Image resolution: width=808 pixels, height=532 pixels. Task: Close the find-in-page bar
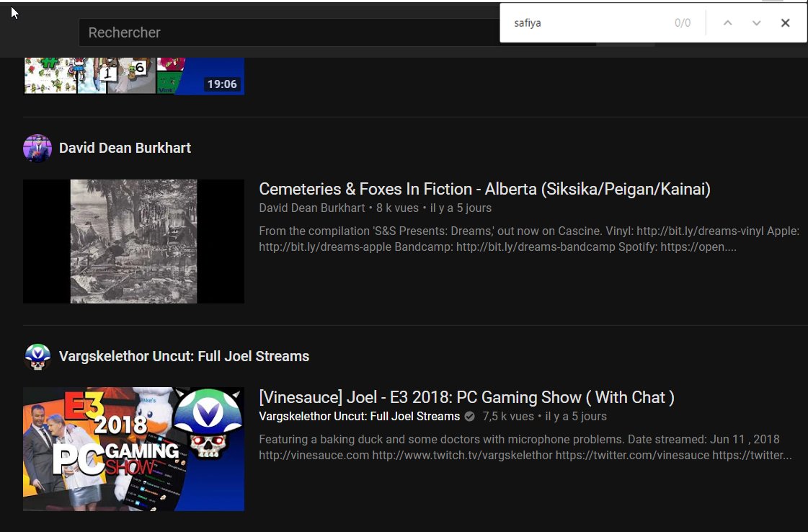point(786,22)
